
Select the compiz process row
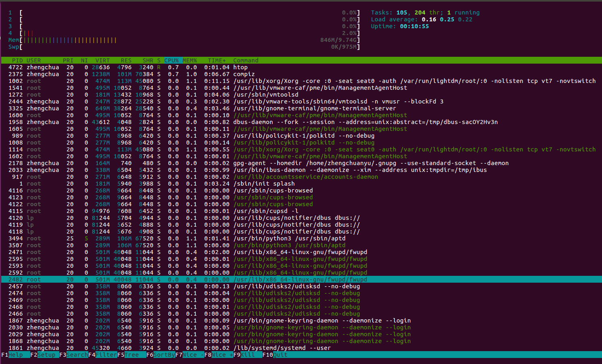coord(301,74)
